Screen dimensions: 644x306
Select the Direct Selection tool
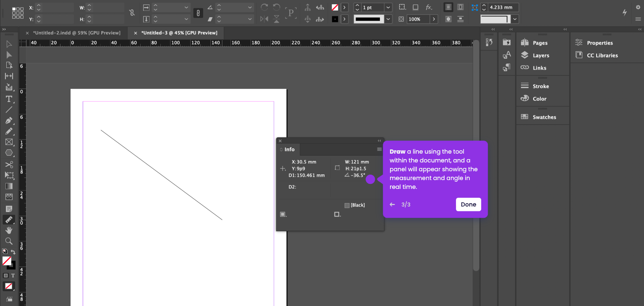9,55
